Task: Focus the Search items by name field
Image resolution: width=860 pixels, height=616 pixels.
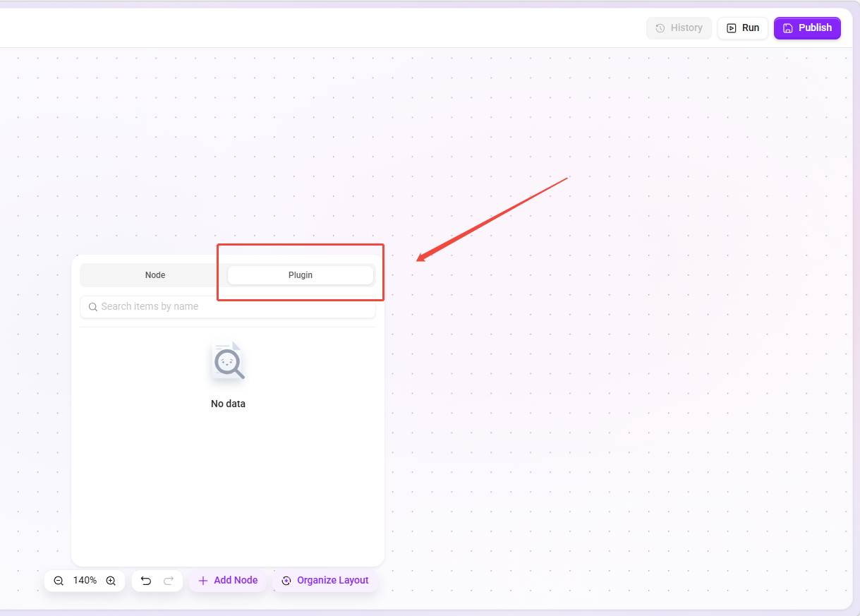Action: click(x=228, y=307)
